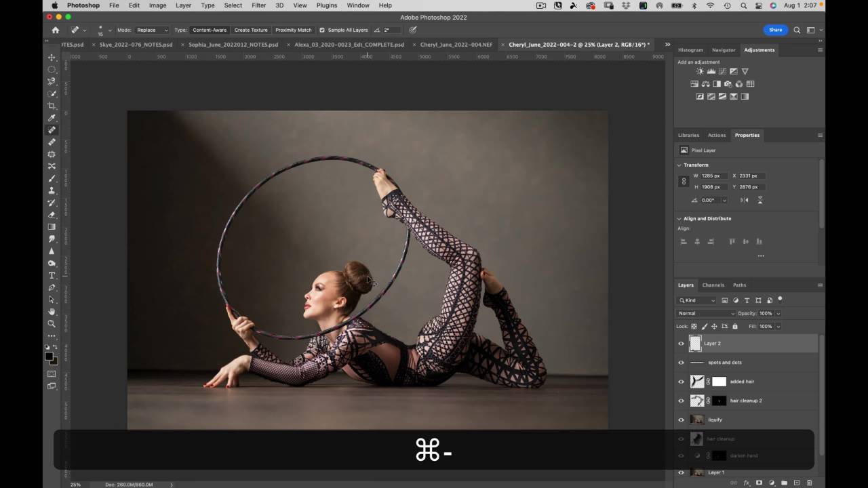The height and width of the screenshot is (488, 868).
Task: Delete layer using the trash icon
Action: [809, 483]
